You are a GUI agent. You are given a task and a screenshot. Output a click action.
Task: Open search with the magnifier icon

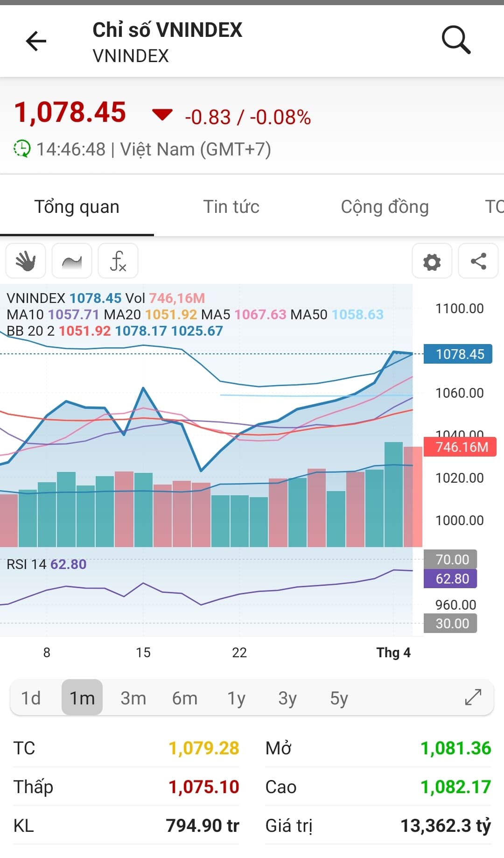[456, 40]
